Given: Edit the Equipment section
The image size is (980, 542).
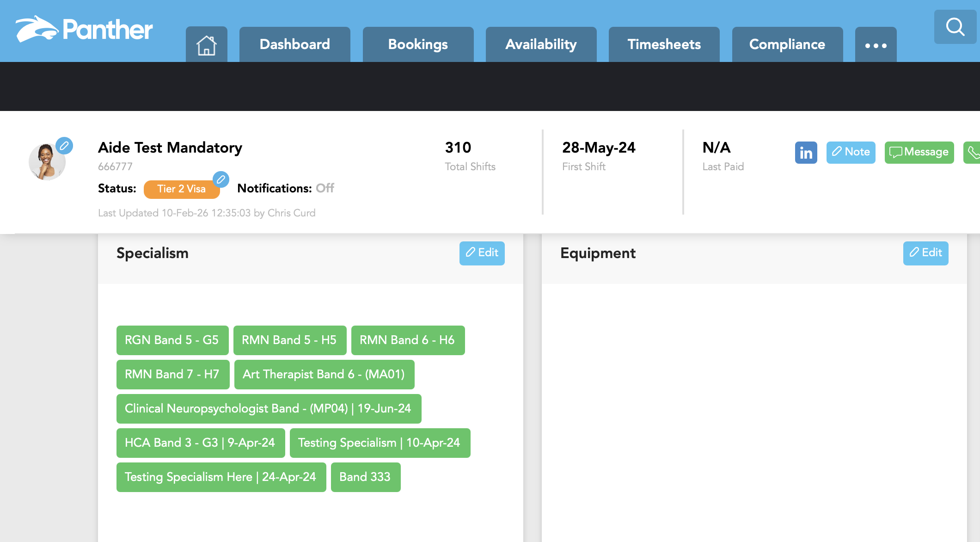Looking at the screenshot, I should pos(925,253).
